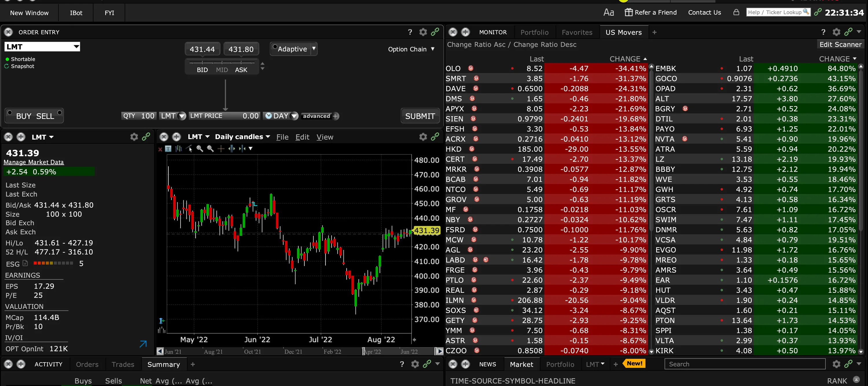
Task: Open the chart File menu
Action: click(282, 137)
